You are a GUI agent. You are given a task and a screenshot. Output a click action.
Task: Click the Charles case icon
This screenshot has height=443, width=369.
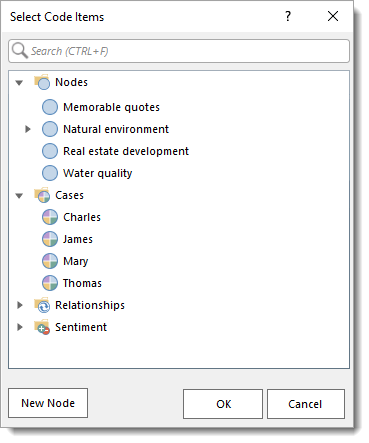(50, 217)
